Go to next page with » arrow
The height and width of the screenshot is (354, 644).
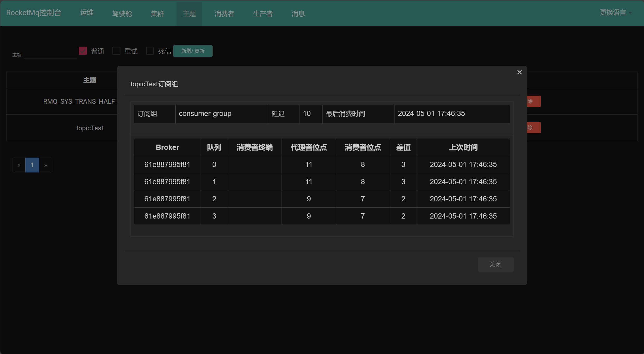pyautogui.click(x=46, y=165)
